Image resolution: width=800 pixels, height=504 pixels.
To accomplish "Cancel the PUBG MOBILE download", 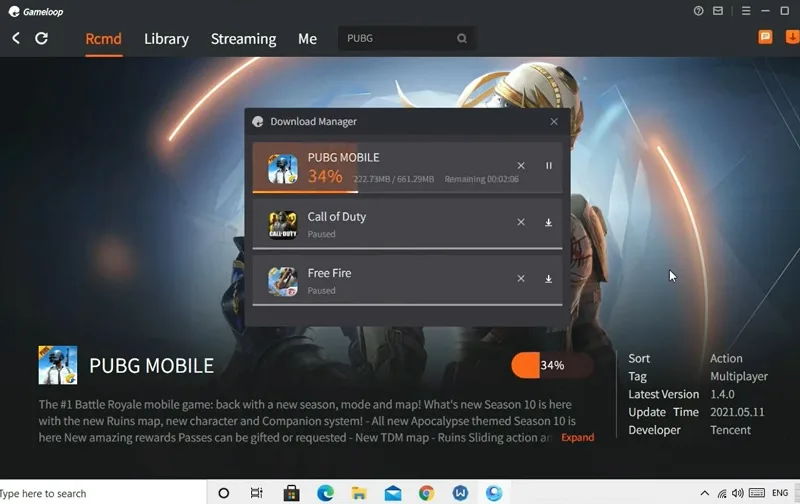I will [521, 166].
